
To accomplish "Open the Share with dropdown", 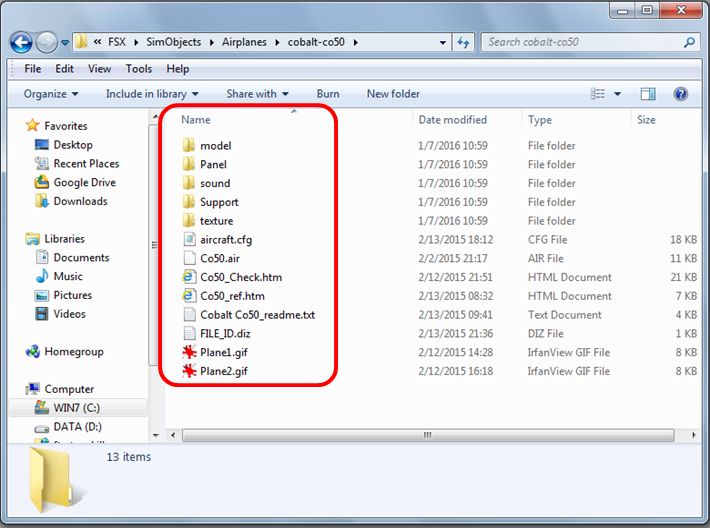I will click(x=257, y=94).
